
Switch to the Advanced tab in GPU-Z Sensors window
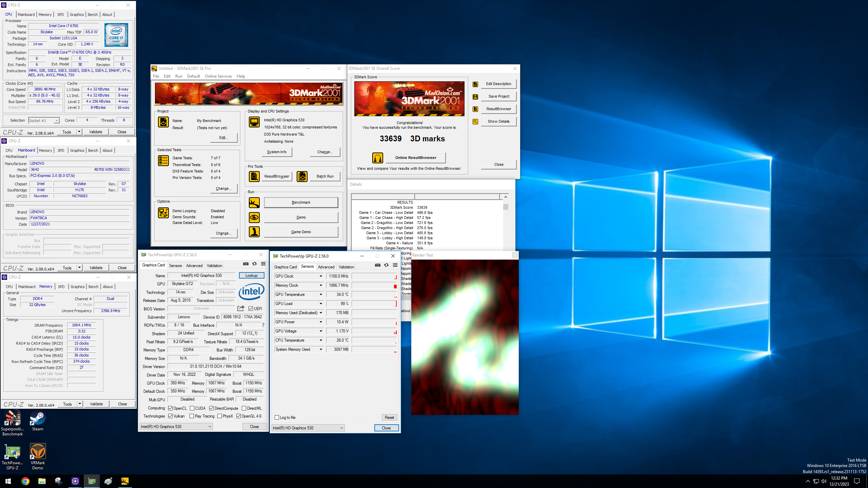(326, 267)
